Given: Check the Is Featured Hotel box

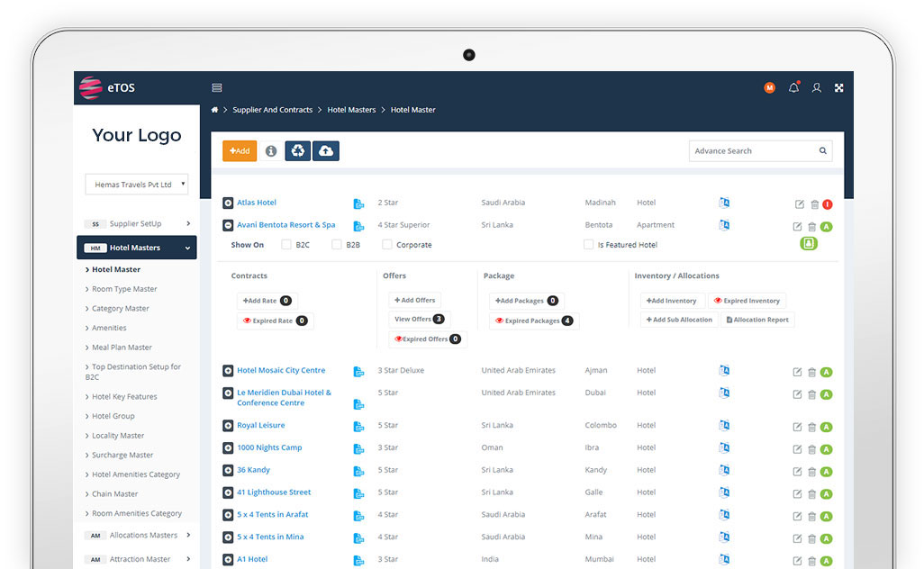Looking at the screenshot, I should (589, 245).
